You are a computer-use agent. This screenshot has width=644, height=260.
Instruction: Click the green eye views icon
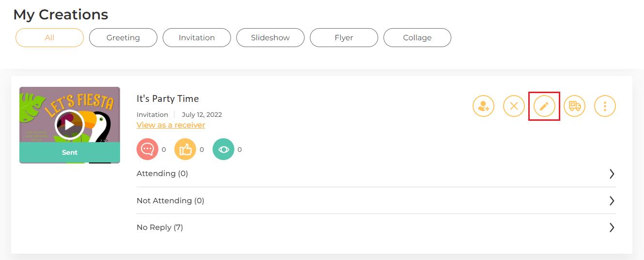pos(223,149)
